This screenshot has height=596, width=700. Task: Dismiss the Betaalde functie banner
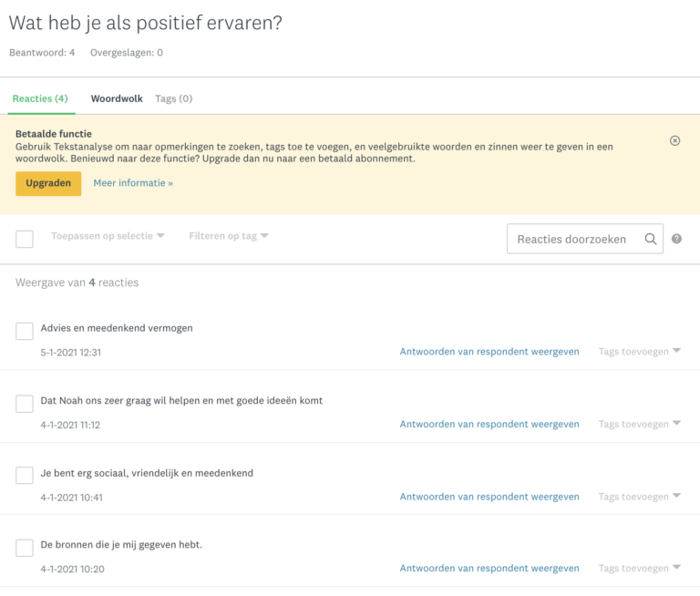674,140
